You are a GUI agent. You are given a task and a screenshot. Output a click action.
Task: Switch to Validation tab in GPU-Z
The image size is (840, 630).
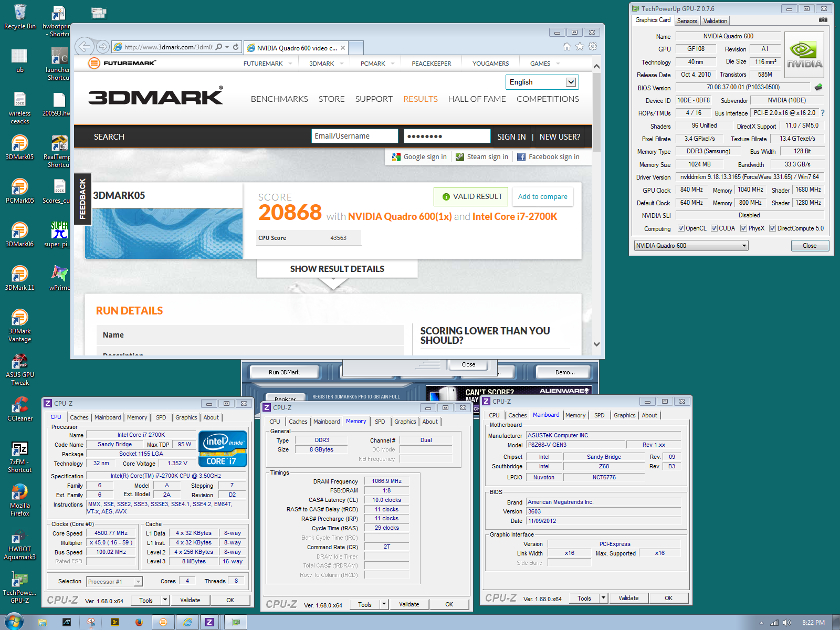(715, 21)
